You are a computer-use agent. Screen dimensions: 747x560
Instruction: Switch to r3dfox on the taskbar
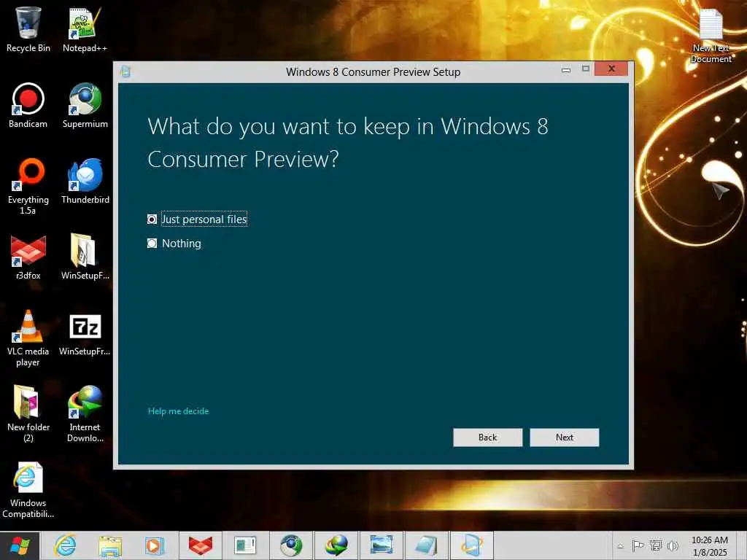tap(200, 545)
